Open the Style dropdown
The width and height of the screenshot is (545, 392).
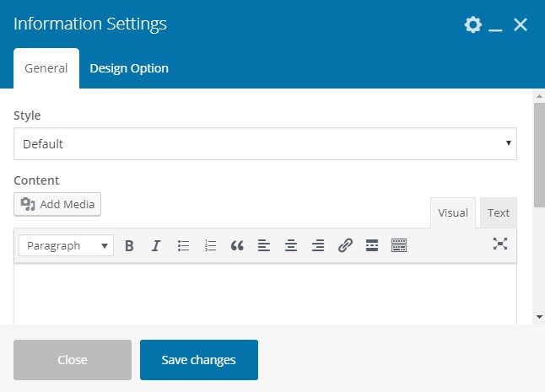[265, 144]
